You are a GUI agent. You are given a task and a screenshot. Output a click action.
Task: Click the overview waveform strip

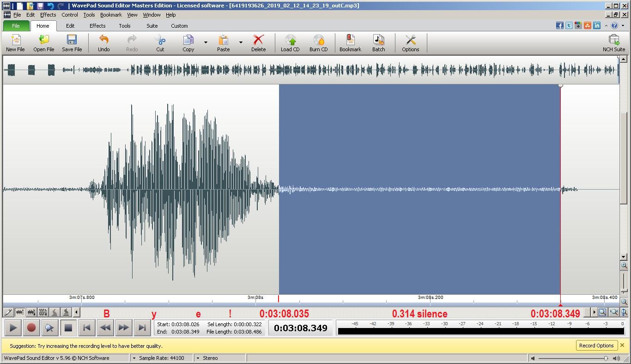[311, 70]
